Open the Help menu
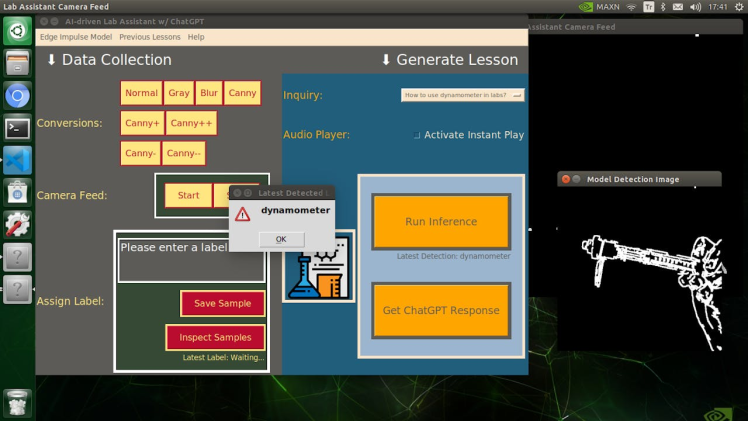This screenshot has width=748, height=421. [x=196, y=37]
